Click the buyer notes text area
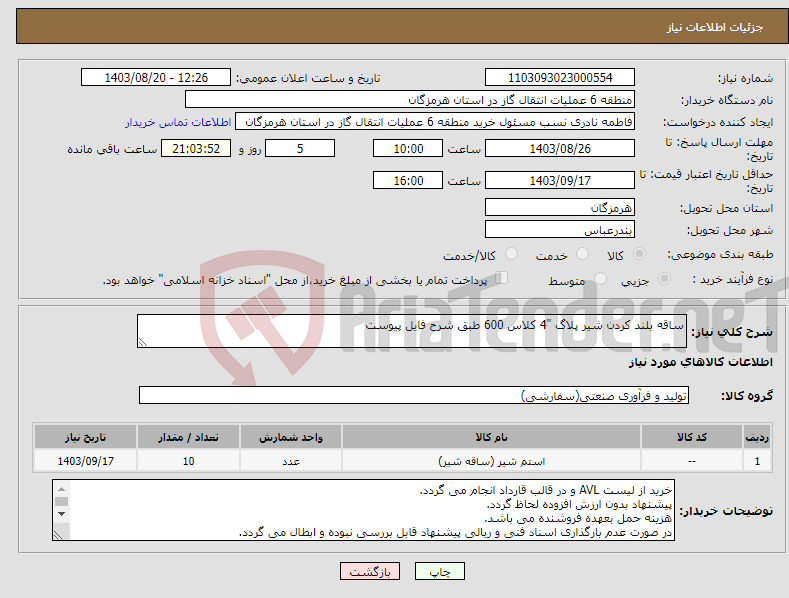Image resolution: width=789 pixels, height=598 pixels. tap(363, 510)
